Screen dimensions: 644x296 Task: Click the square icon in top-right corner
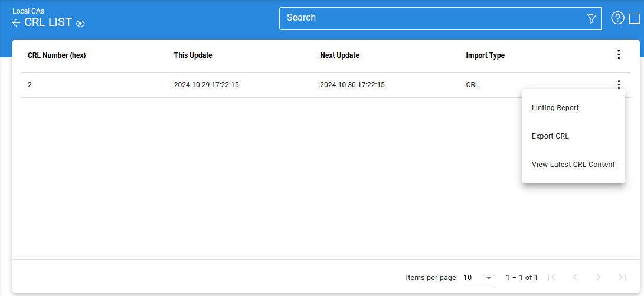(634, 18)
